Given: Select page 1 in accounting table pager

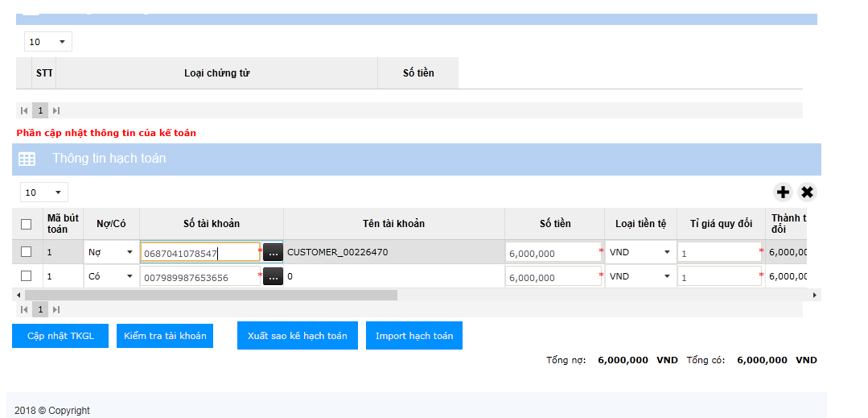Looking at the screenshot, I should (x=40, y=310).
